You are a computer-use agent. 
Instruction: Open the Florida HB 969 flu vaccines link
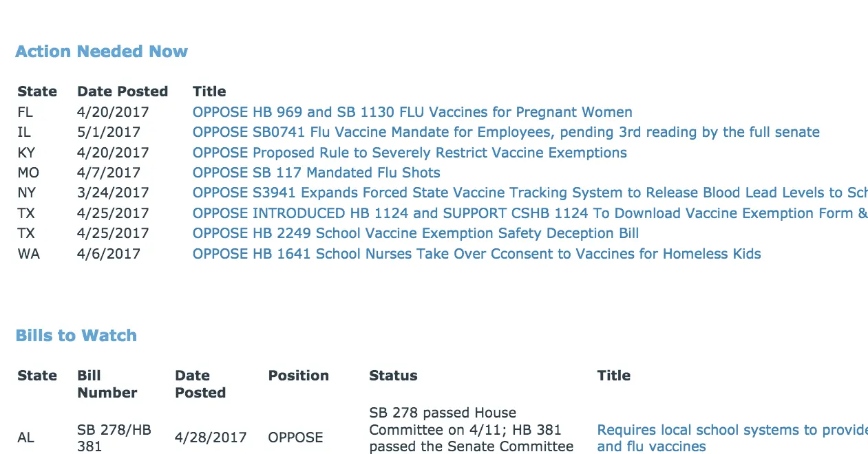(x=412, y=112)
